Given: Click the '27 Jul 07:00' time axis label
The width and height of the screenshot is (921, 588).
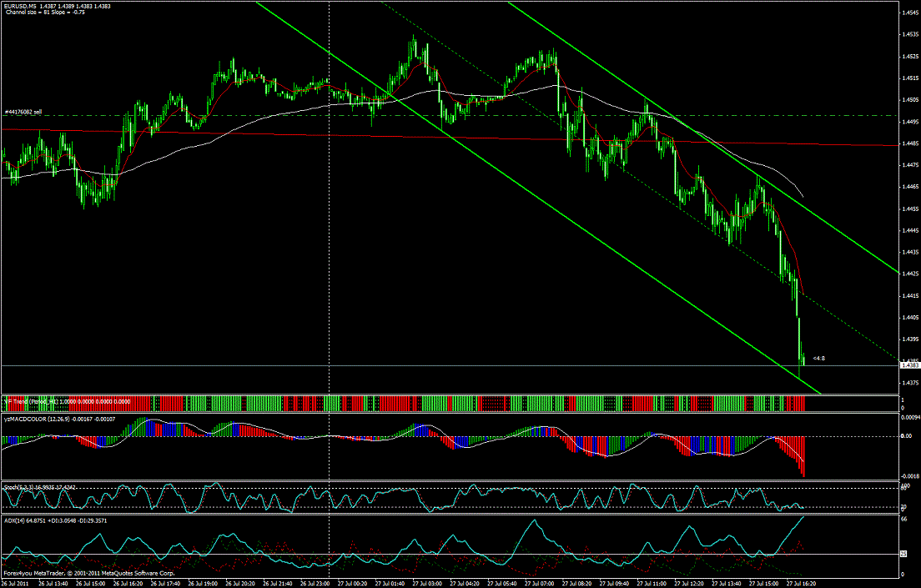Looking at the screenshot, I should click(x=539, y=584).
